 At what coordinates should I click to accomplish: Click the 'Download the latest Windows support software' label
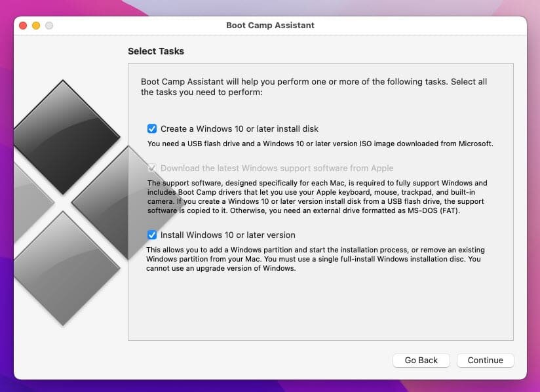[x=277, y=168]
